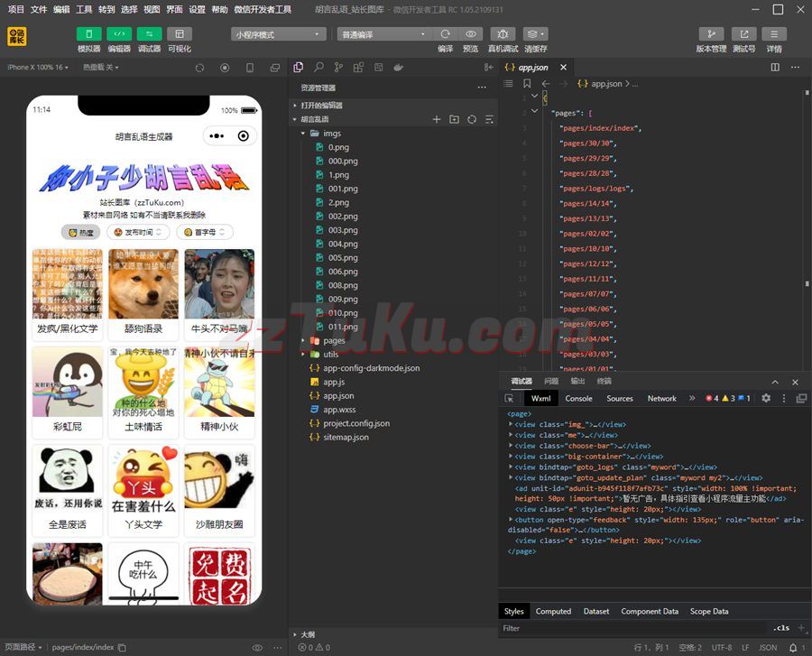The width and height of the screenshot is (812, 656).
Task: Toggle the 模拟器 simulator panel button
Action: point(88,34)
